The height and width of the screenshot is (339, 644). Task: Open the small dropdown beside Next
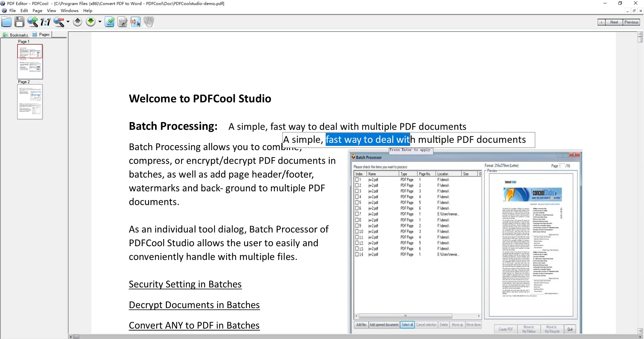[601, 22]
